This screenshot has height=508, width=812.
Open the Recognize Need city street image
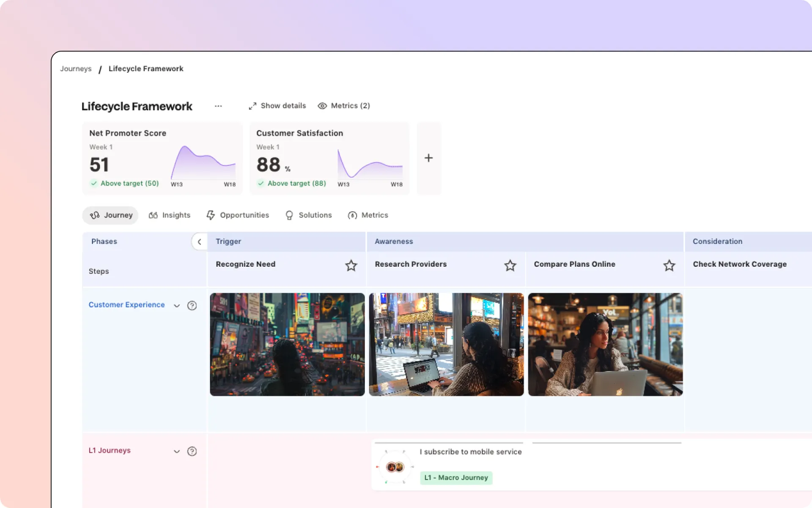[x=287, y=345]
